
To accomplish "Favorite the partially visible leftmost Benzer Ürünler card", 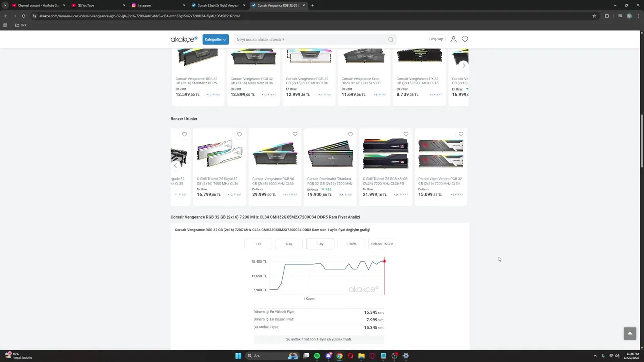I will tap(184, 134).
